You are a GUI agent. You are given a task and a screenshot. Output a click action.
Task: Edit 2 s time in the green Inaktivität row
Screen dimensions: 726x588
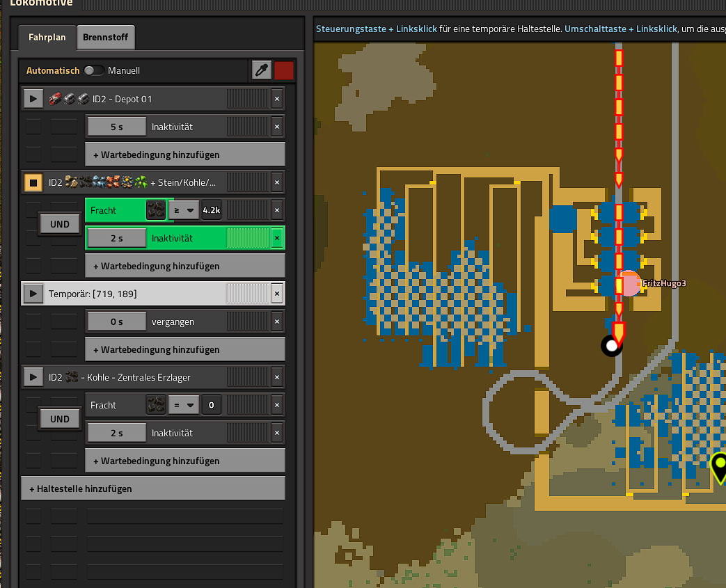click(x=117, y=238)
